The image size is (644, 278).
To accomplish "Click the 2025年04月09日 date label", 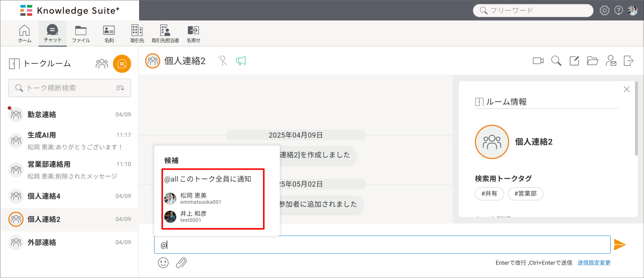I will pos(295,135).
